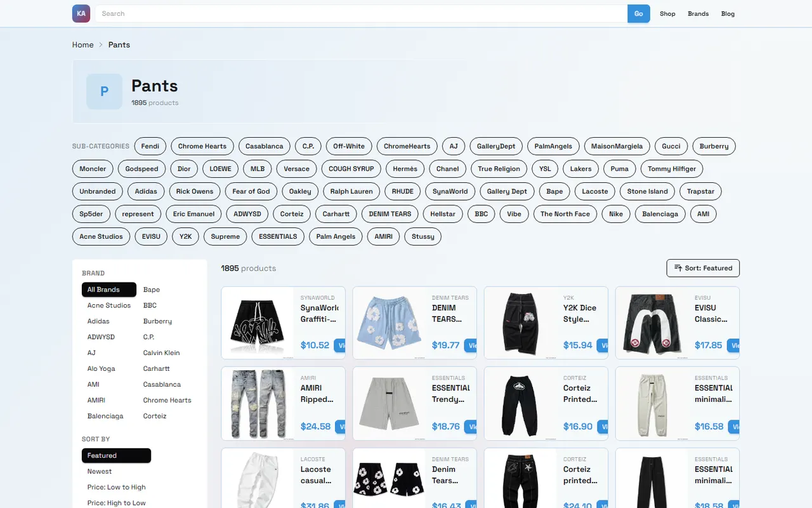Choose All Brands filter in sidebar
Viewport: 812px width, 508px height.
click(x=109, y=290)
